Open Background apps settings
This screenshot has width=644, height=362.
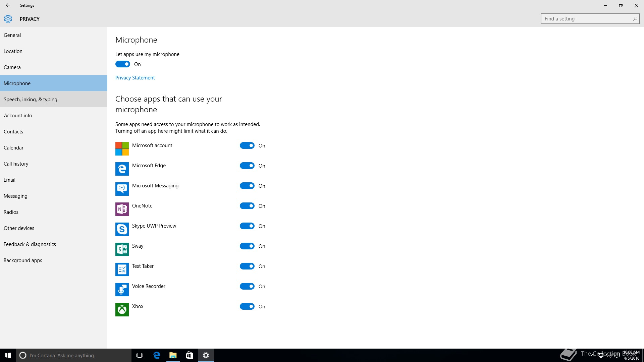coord(54,260)
